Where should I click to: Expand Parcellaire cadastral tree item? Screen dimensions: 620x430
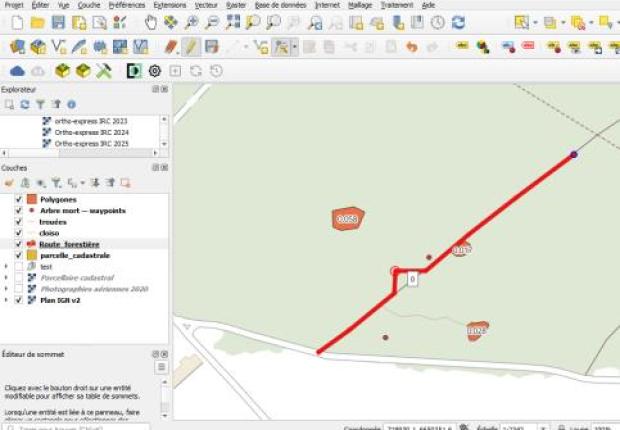click(x=6, y=278)
